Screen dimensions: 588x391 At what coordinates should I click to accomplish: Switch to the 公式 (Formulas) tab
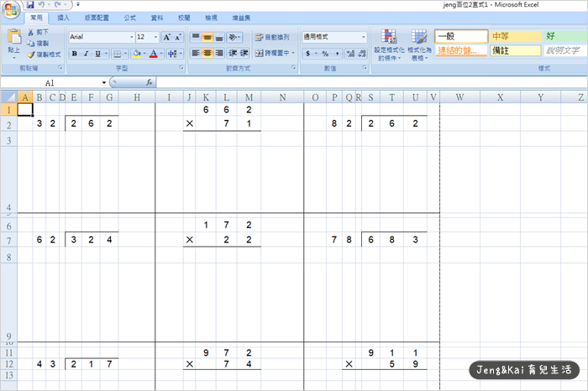(x=129, y=18)
